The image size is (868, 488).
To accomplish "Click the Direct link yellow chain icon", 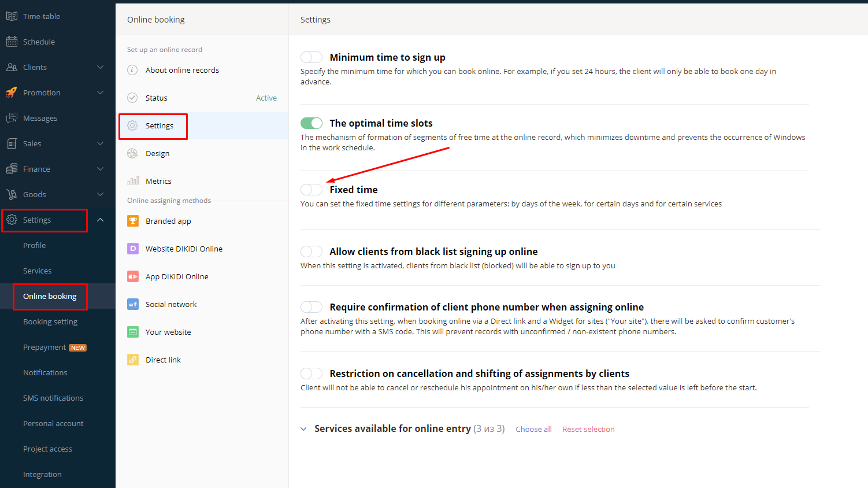I will [133, 360].
